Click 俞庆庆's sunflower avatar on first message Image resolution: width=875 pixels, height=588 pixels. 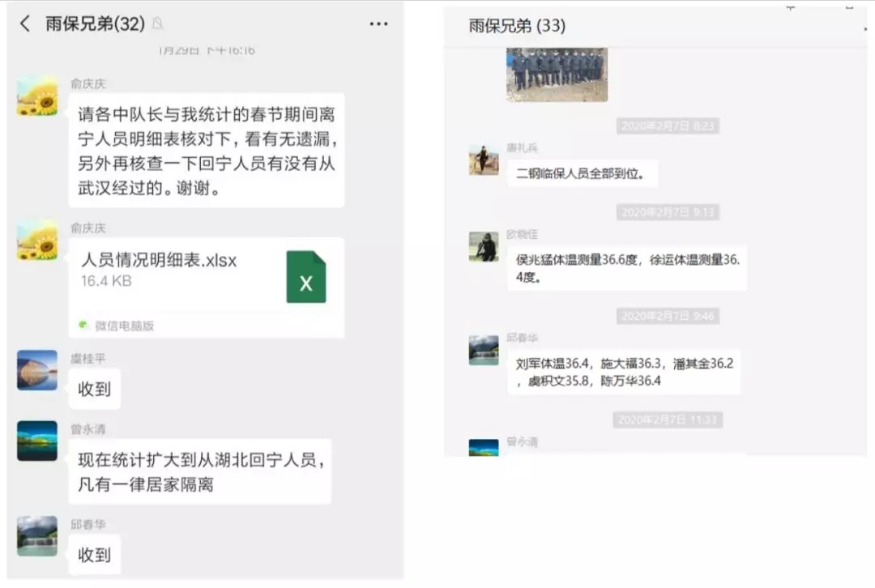tap(37, 96)
